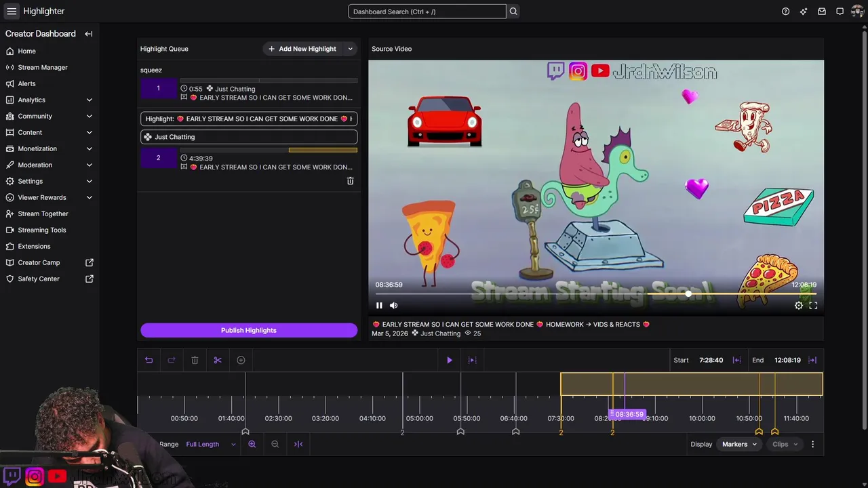
Task: Select highlight 2 thumbnail in the queue
Action: pyautogui.click(x=158, y=158)
